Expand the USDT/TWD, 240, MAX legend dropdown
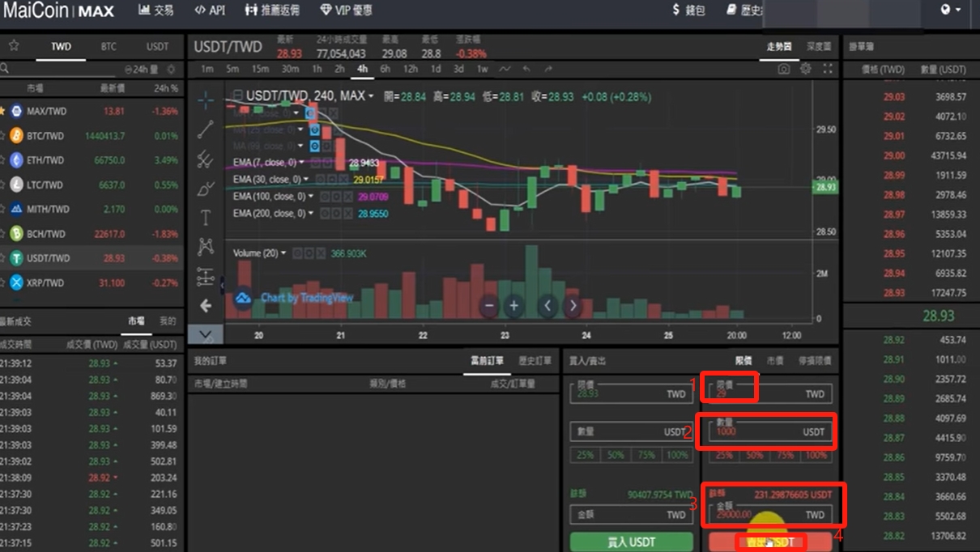980x552 pixels. [x=371, y=96]
